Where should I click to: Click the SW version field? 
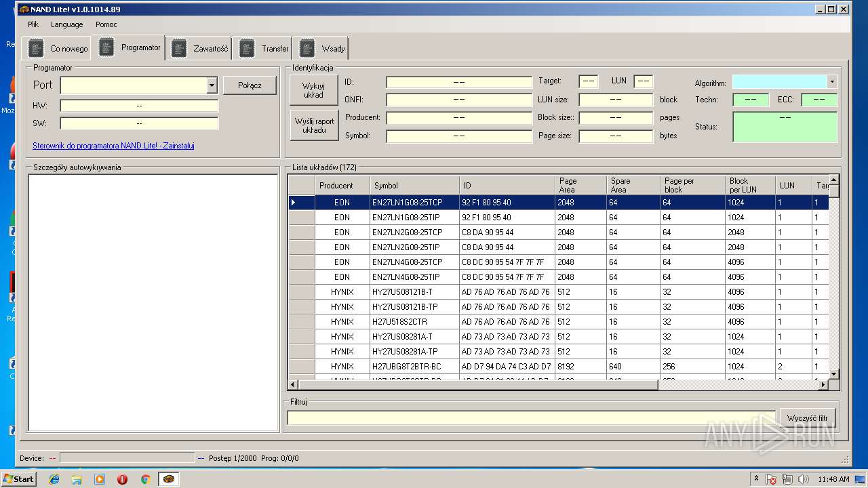[x=139, y=123]
